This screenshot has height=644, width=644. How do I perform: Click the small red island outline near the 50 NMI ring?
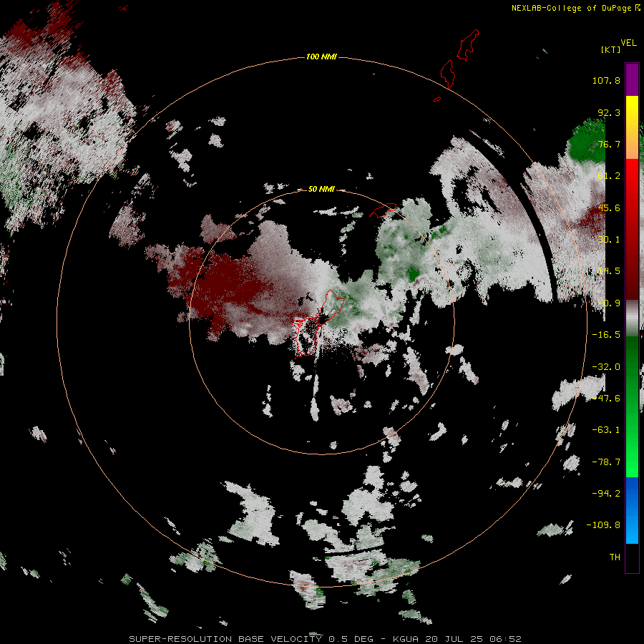pyautogui.click(x=383, y=210)
